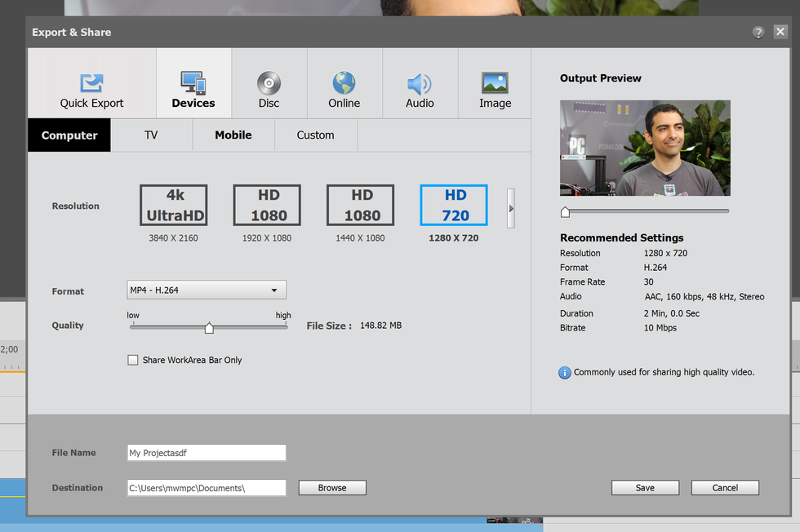The height and width of the screenshot is (532, 800).
Task: Open the Audio export tab
Action: [x=420, y=84]
